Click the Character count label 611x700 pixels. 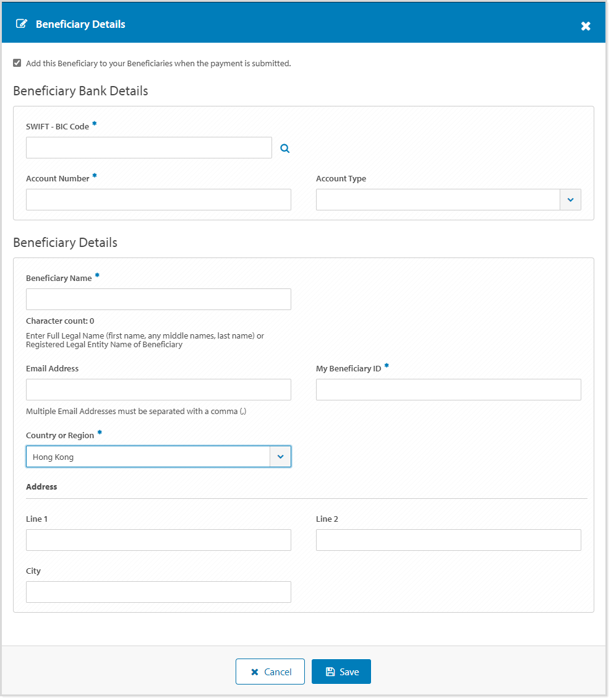[x=60, y=321]
